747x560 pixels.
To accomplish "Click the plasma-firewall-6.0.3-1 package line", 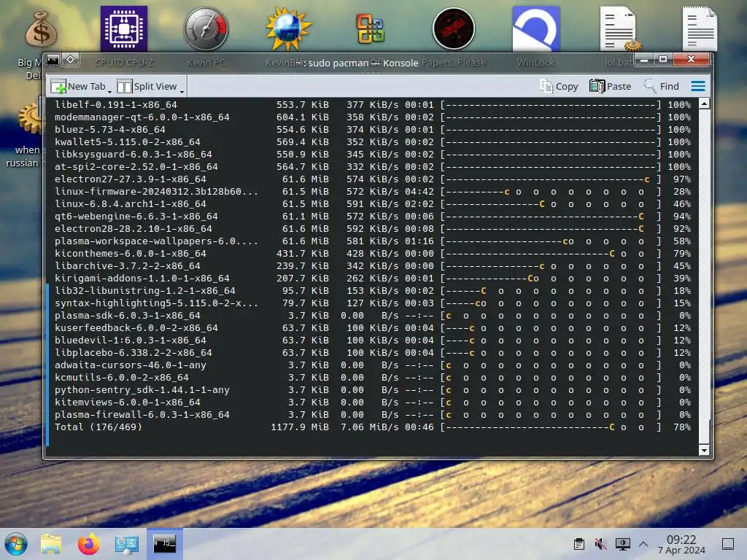I will pos(373,414).
